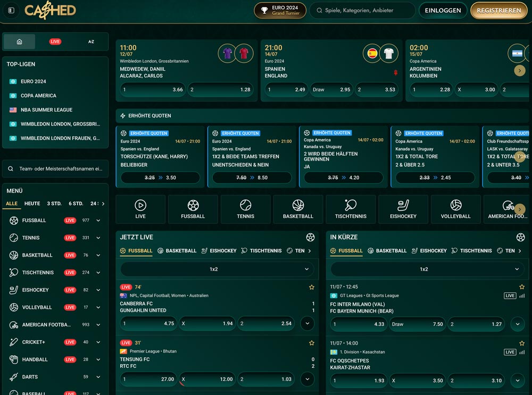Focus the team or championship name search field
The height and width of the screenshot is (395, 532).
pos(55,169)
